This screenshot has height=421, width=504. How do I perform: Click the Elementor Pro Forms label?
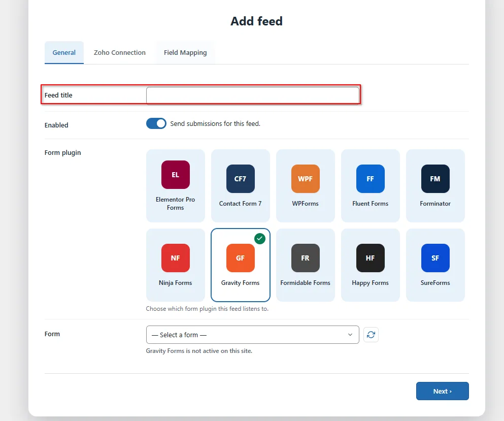[x=176, y=204]
